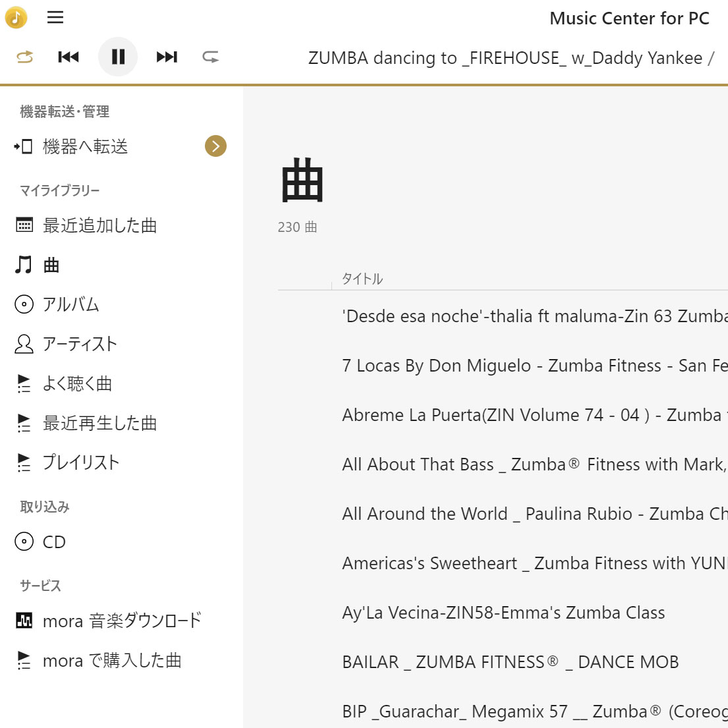Click the music note icon for 曲
728x728 pixels.
[23, 265]
